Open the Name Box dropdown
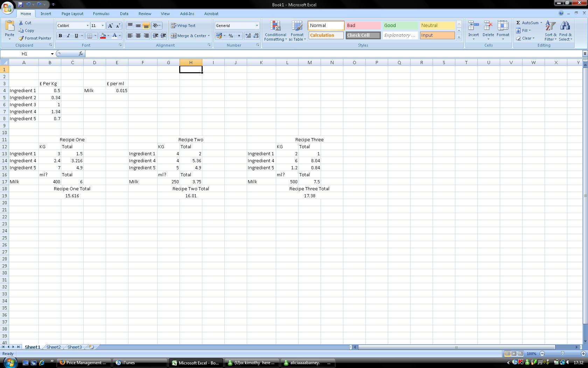The width and height of the screenshot is (588, 368). coord(52,54)
